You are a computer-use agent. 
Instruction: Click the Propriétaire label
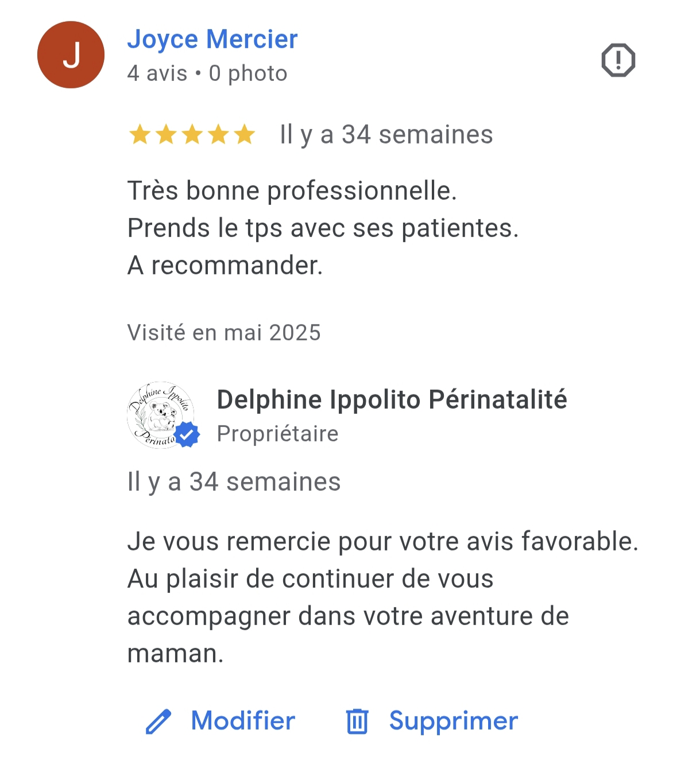[x=277, y=434]
